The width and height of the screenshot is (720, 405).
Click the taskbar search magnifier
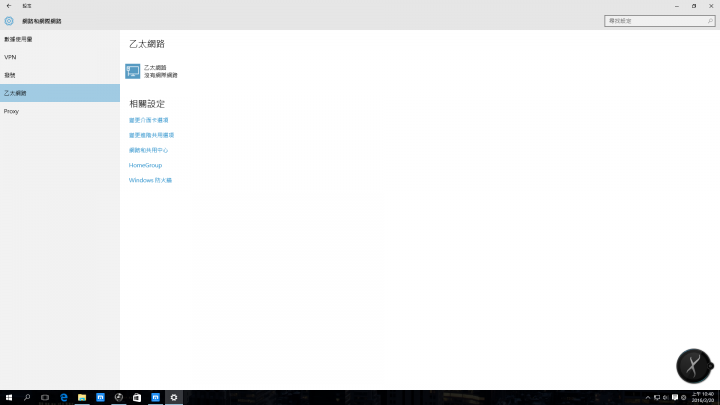coord(27,398)
